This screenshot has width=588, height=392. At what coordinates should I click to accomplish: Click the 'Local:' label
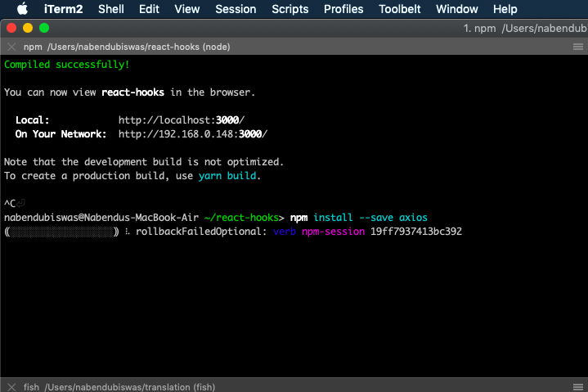tap(32, 120)
